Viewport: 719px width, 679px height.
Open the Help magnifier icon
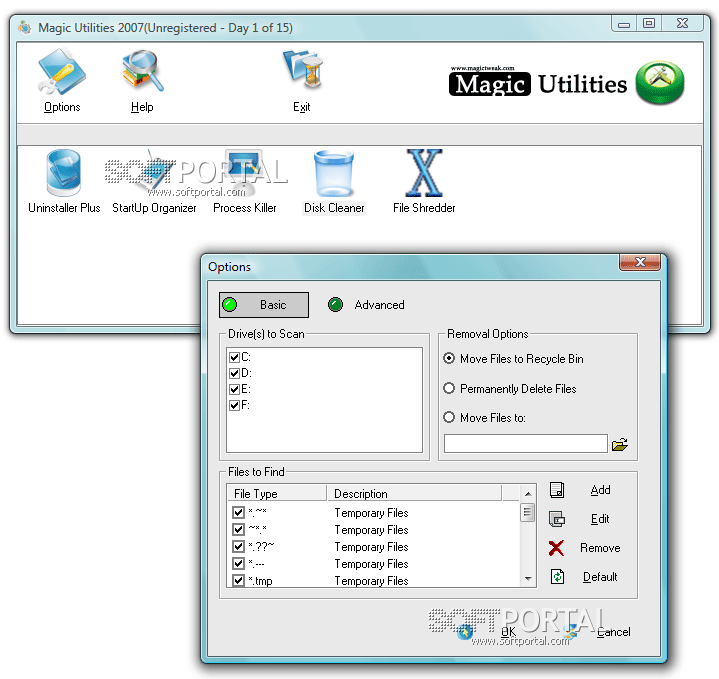142,71
